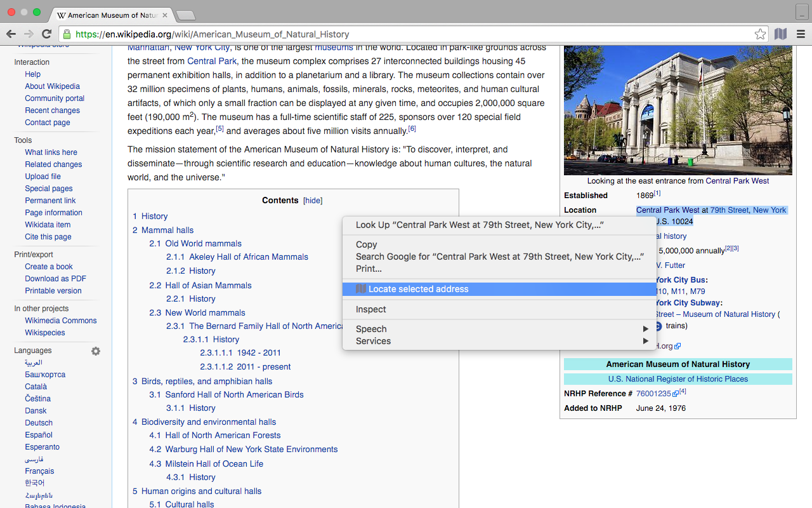Choose Inspect in the context menu
Viewport: 812px width, 508px height.
(371, 309)
